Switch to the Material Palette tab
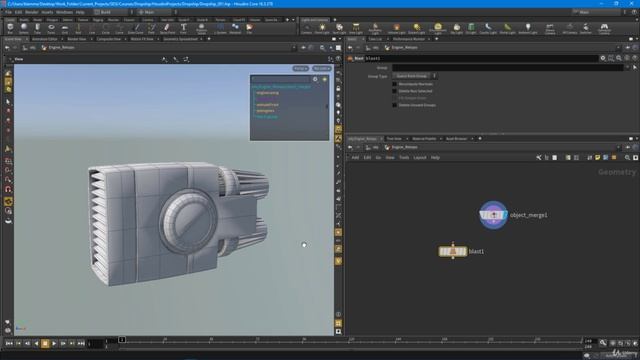Viewport: 640px width, 360px height. pyautogui.click(x=424, y=139)
